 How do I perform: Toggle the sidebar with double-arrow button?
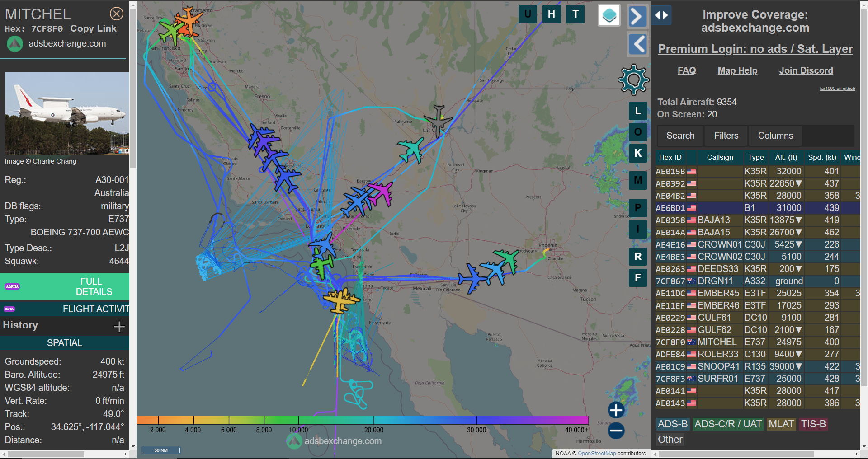click(661, 15)
